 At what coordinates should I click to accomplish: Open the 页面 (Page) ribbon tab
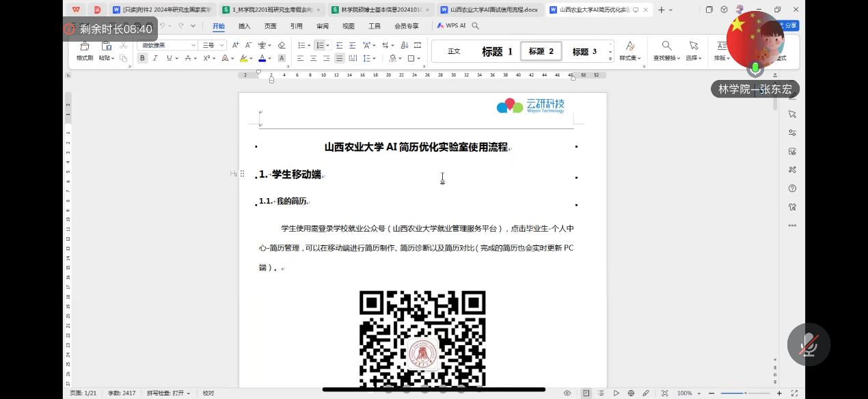[x=271, y=26]
